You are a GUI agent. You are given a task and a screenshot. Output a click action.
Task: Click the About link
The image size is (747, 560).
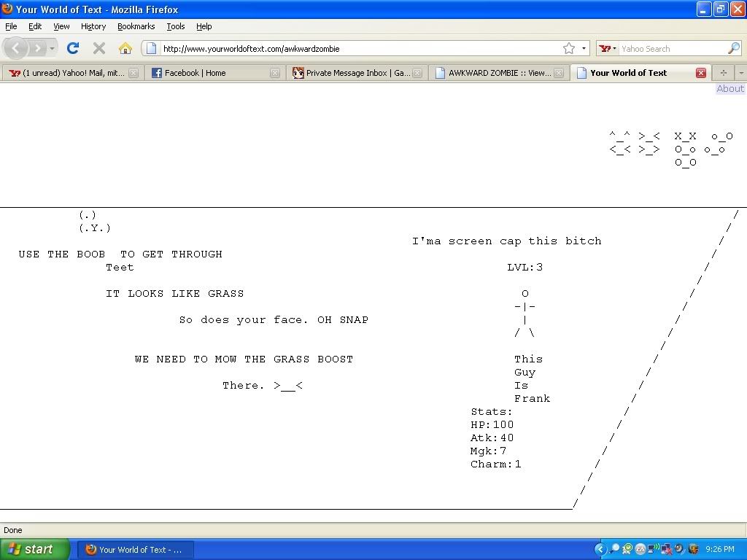[729, 88]
